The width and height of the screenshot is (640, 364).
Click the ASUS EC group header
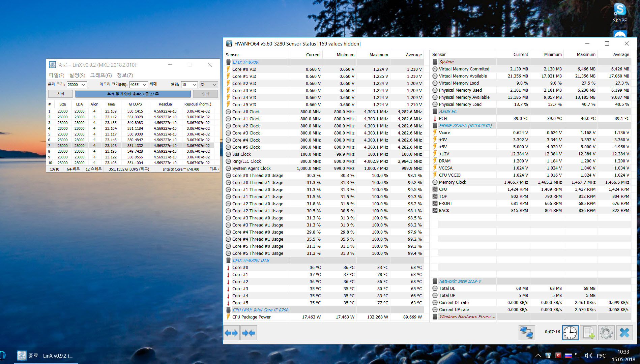pyautogui.click(x=448, y=111)
